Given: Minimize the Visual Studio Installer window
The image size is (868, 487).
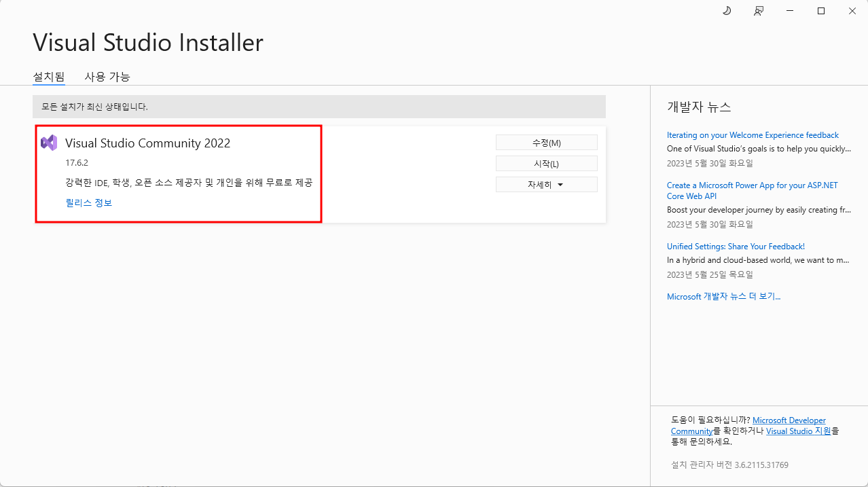Looking at the screenshot, I should pyautogui.click(x=790, y=11).
